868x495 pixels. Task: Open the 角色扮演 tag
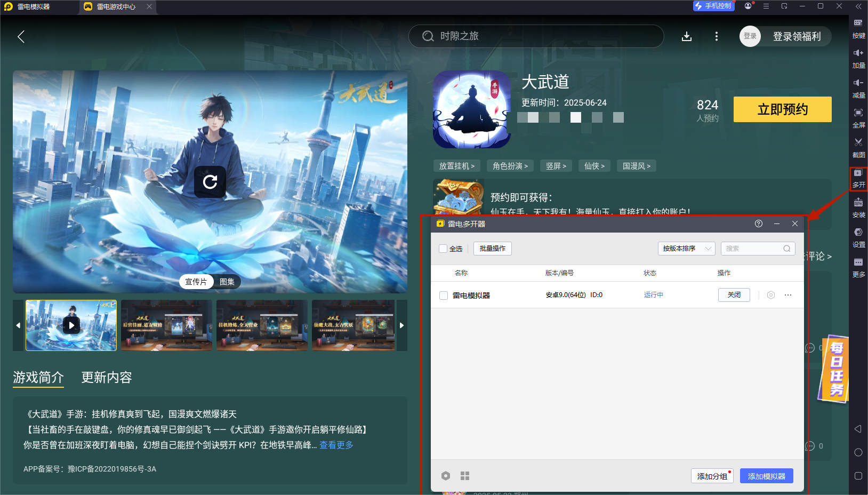pos(510,166)
